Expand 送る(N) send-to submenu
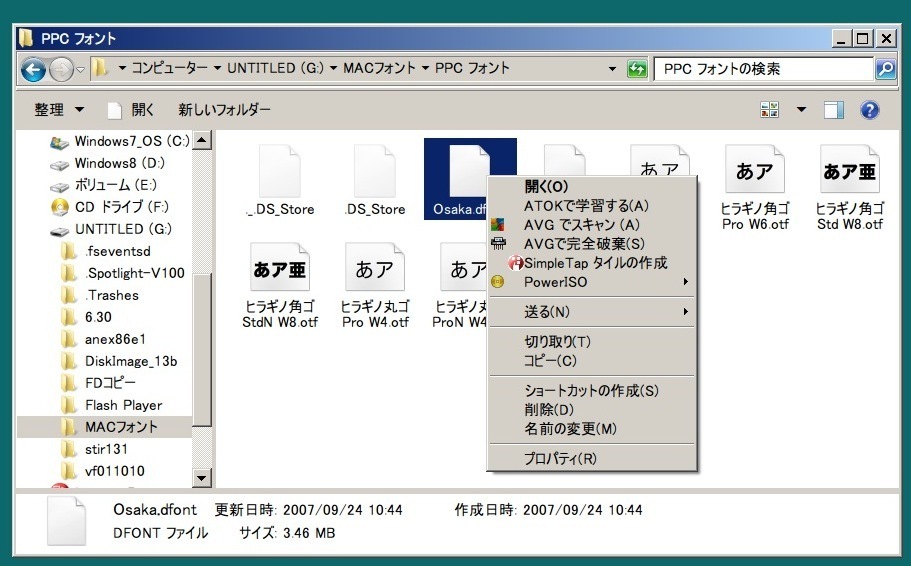Screen dimensions: 911x566 point(590,312)
